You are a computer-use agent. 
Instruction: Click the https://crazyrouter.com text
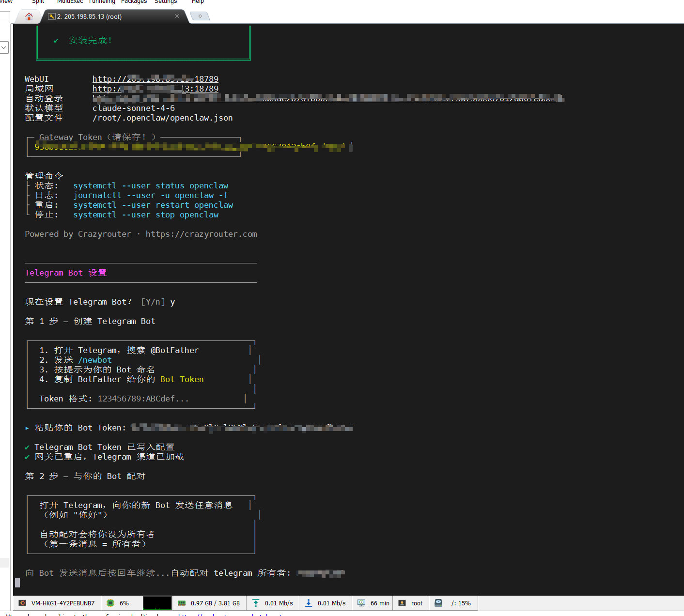[x=202, y=234]
